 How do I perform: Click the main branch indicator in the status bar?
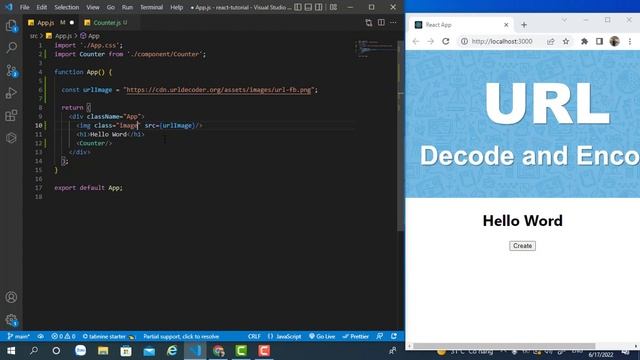pos(19,336)
